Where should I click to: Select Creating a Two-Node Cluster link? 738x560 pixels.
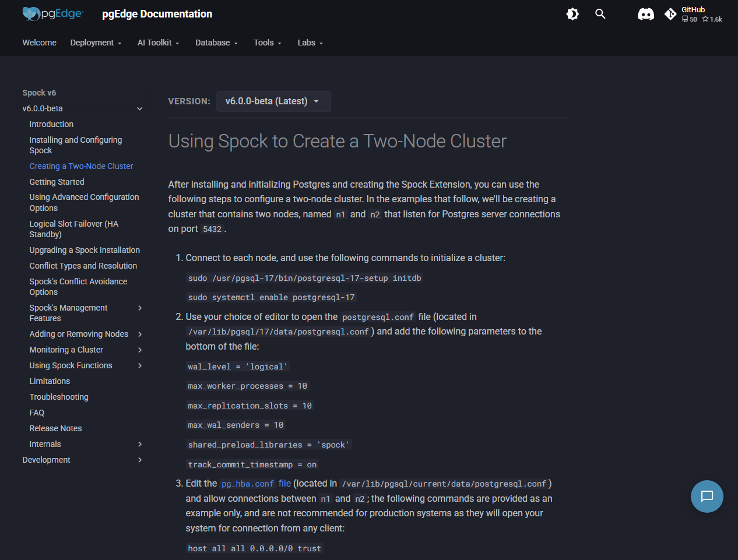tap(81, 166)
